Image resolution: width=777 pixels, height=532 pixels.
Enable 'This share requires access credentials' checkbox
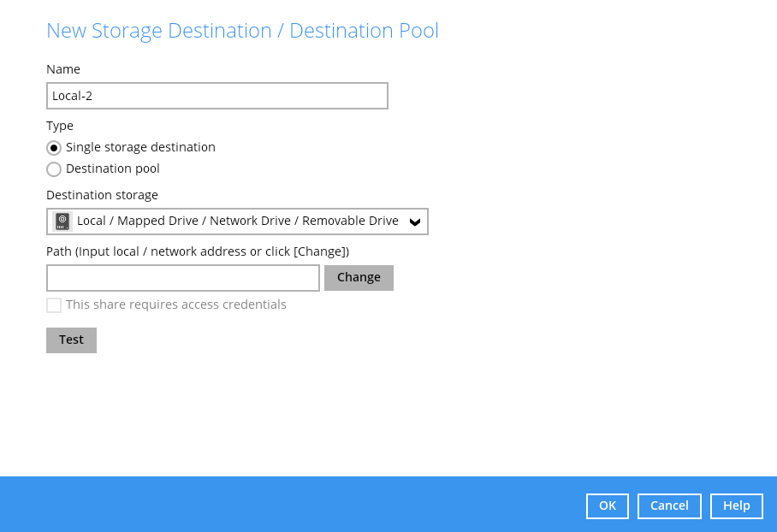tap(54, 305)
